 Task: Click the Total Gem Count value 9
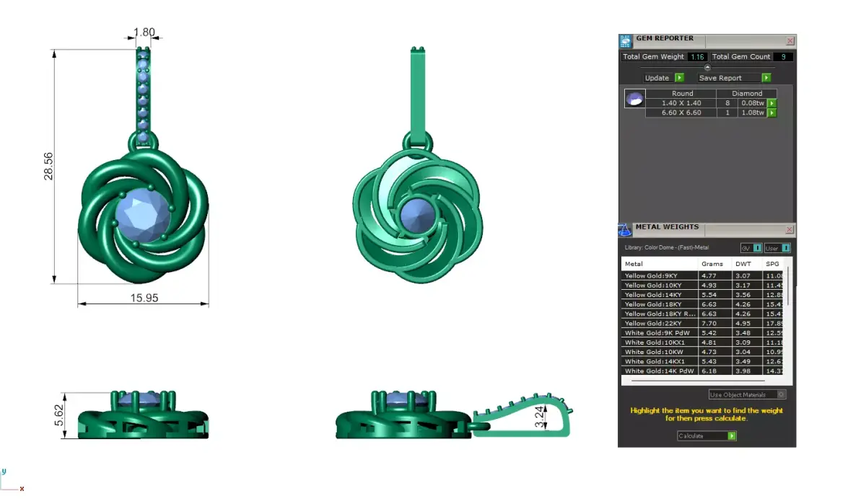tap(783, 57)
